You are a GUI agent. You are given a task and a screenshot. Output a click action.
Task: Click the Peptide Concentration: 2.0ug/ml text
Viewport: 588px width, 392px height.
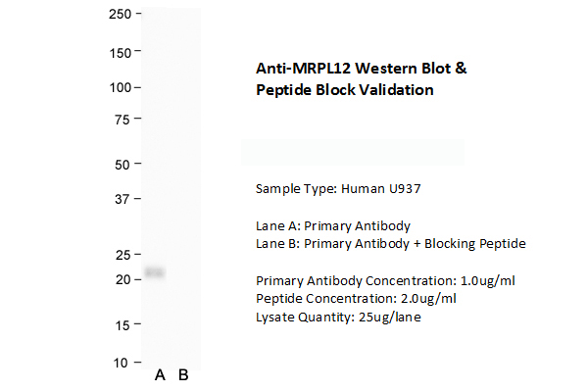click(x=356, y=298)
